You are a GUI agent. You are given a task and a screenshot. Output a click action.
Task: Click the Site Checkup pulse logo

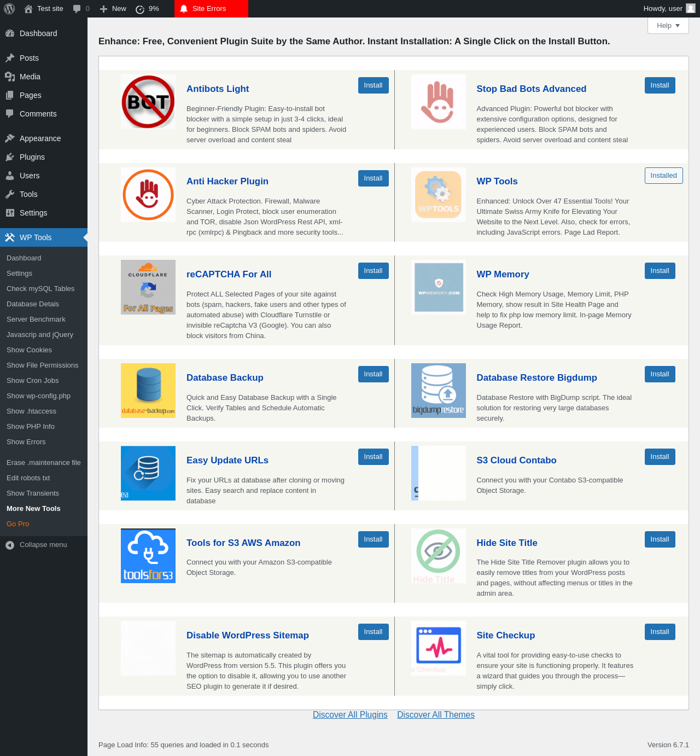439,648
